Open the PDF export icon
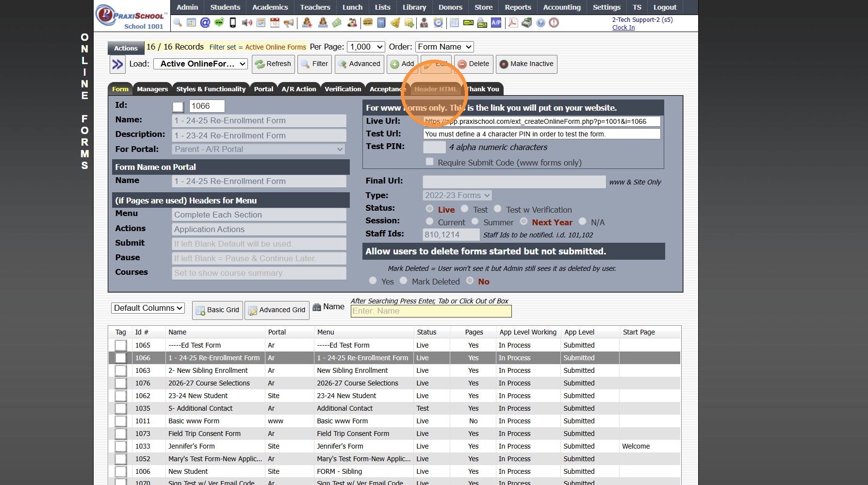The image size is (868, 485). [514, 22]
